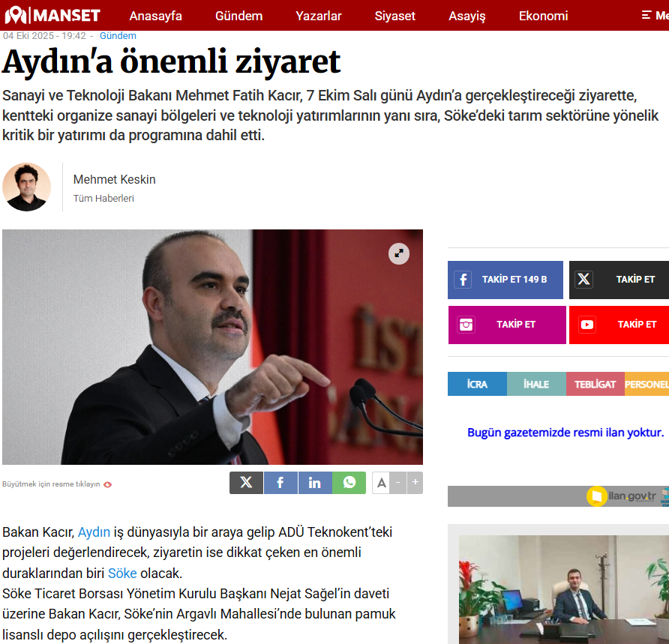Click the Manset logo in header
The image size is (669, 644).
[x=52, y=15]
